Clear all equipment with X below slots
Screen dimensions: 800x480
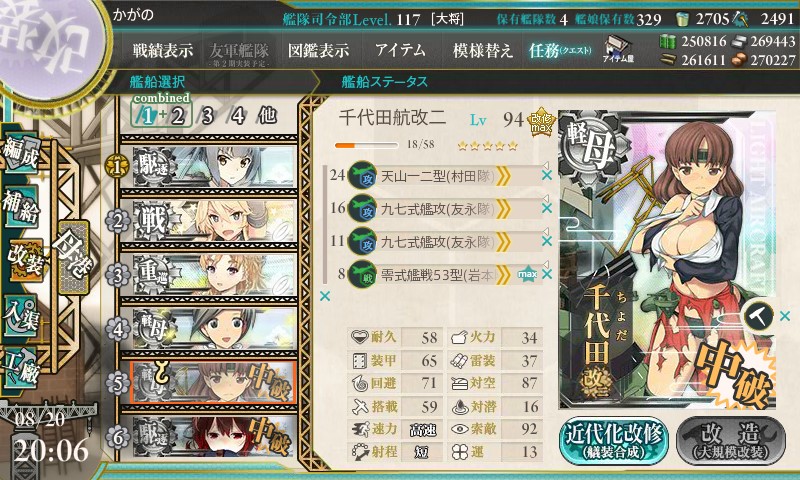(324, 296)
